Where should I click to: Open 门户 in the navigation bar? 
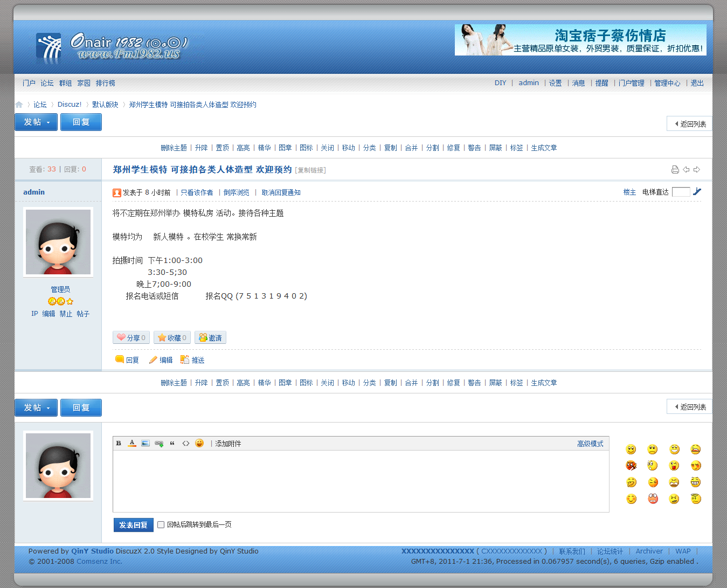click(29, 83)
